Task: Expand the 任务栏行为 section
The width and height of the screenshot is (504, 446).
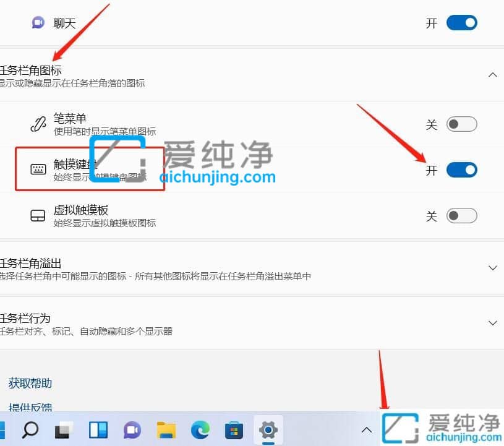Action: 492,323
